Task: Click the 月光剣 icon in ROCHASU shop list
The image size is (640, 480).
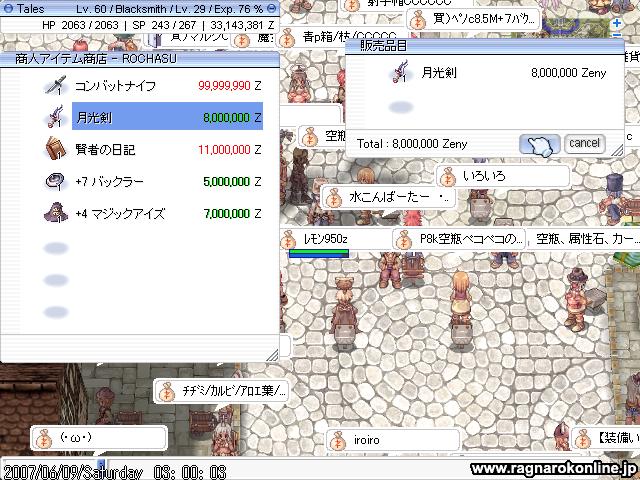Action: pos(56,117)
